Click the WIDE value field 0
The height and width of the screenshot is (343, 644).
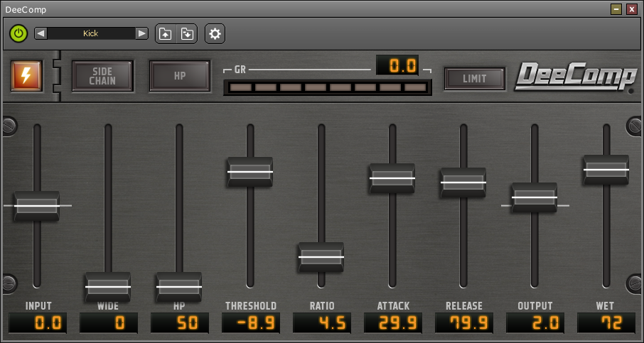coord(109,323)
